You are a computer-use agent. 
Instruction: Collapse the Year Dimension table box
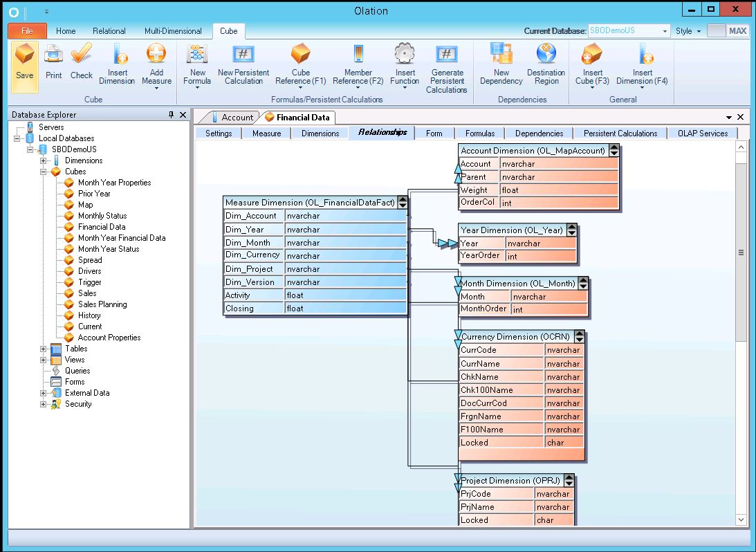[x=571, y=230]
